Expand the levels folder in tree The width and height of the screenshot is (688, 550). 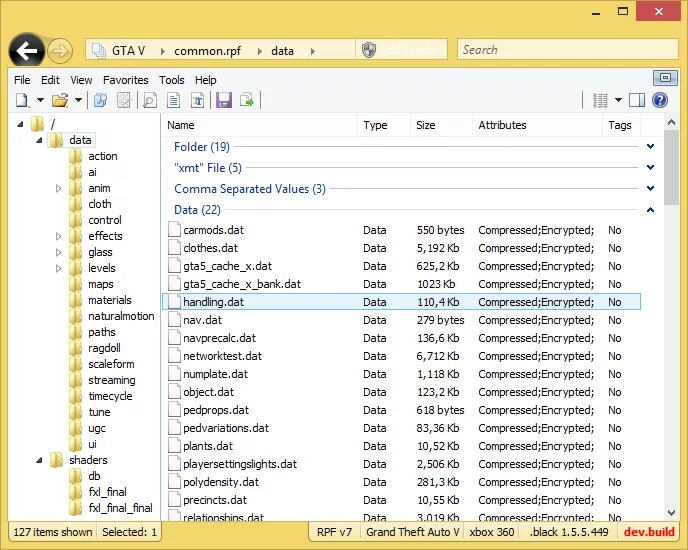tap(58, 269)
